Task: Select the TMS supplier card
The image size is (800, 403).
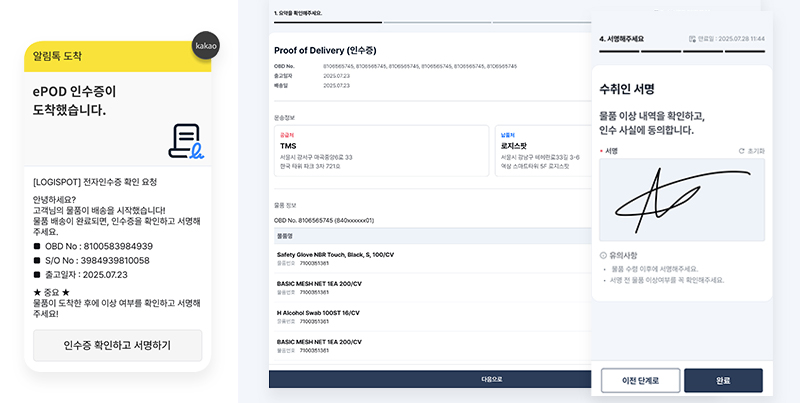Action: point(380,151)
